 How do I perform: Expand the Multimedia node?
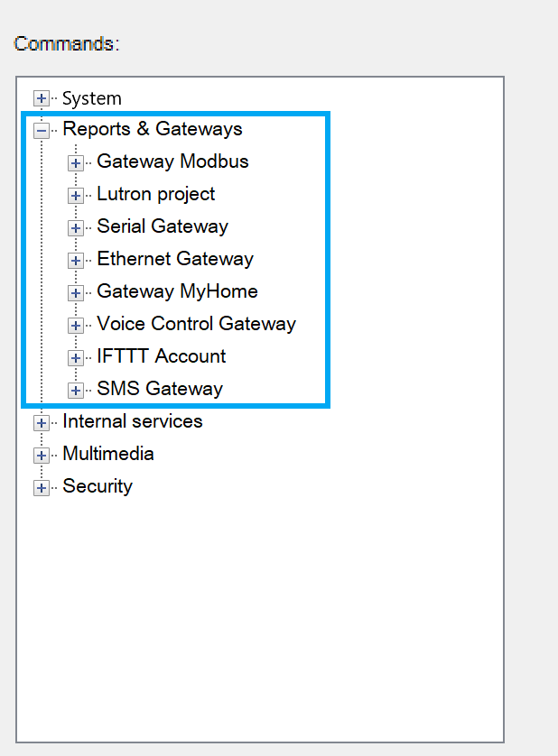point(42,456)
